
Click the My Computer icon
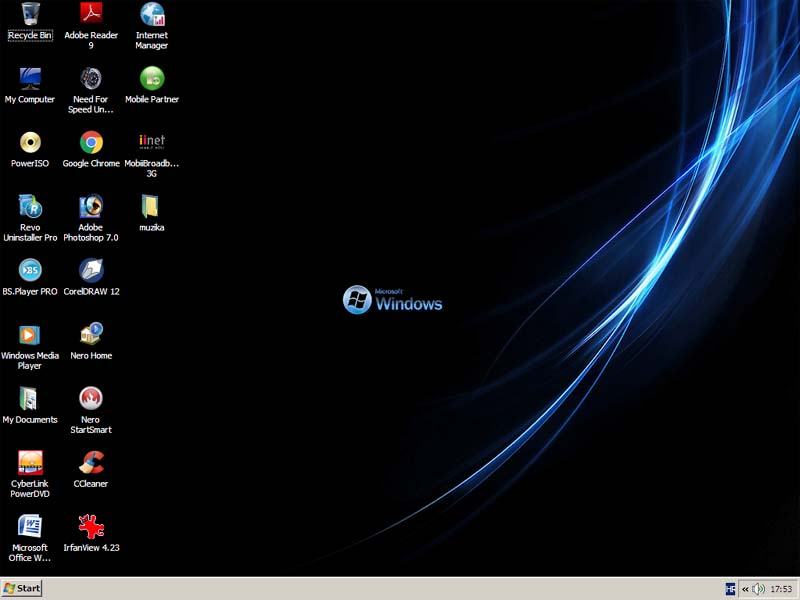coord(30,79)
